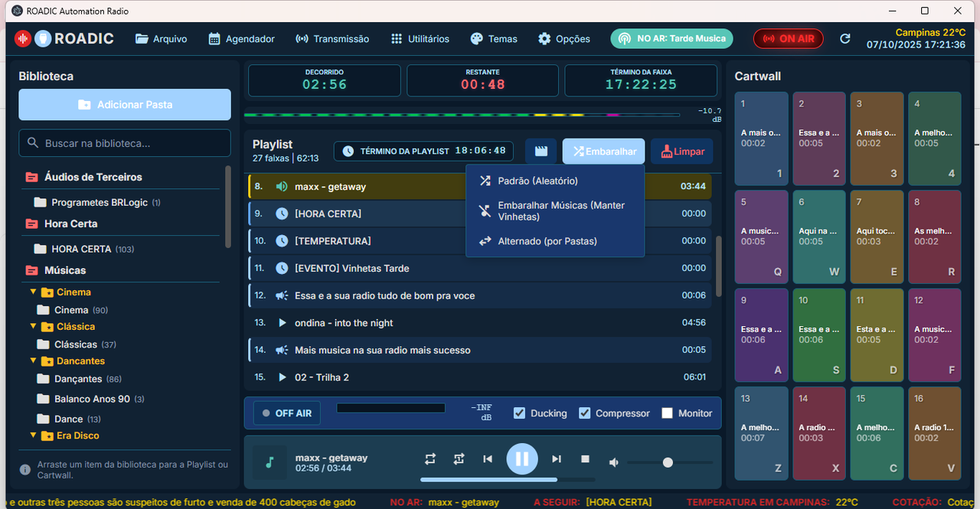Open the Agendador menu
Screen dimensions: 980x509
pyautogui.click(x=241, y=38)
